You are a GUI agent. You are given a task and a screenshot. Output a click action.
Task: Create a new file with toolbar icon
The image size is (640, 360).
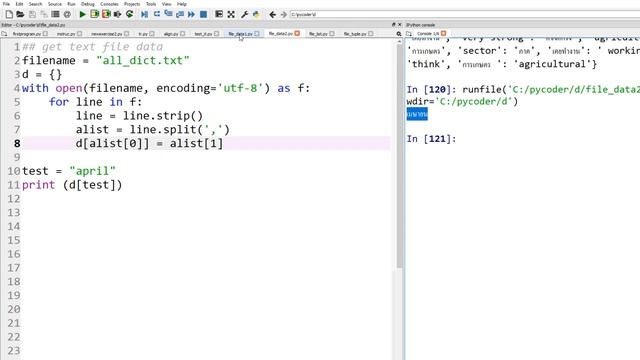[9, 14]
